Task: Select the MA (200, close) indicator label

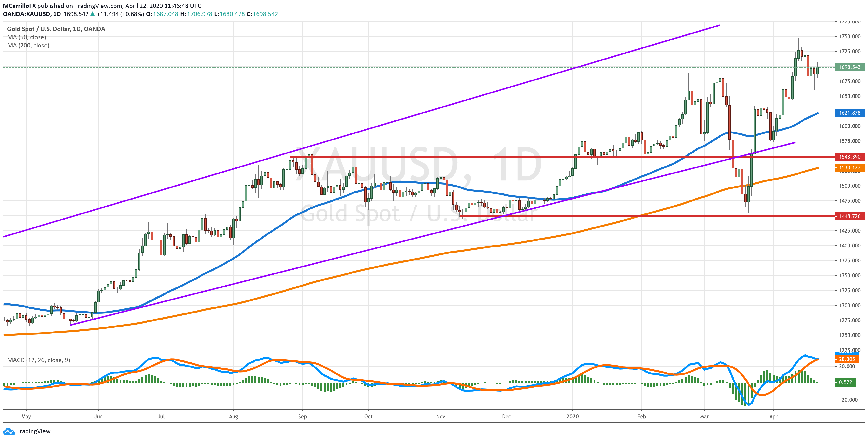Action: [28, 46]
